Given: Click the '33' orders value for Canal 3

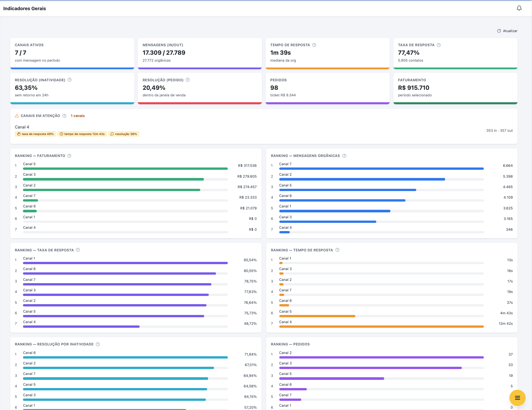Looking at the screenshot, I should point(511,365).
